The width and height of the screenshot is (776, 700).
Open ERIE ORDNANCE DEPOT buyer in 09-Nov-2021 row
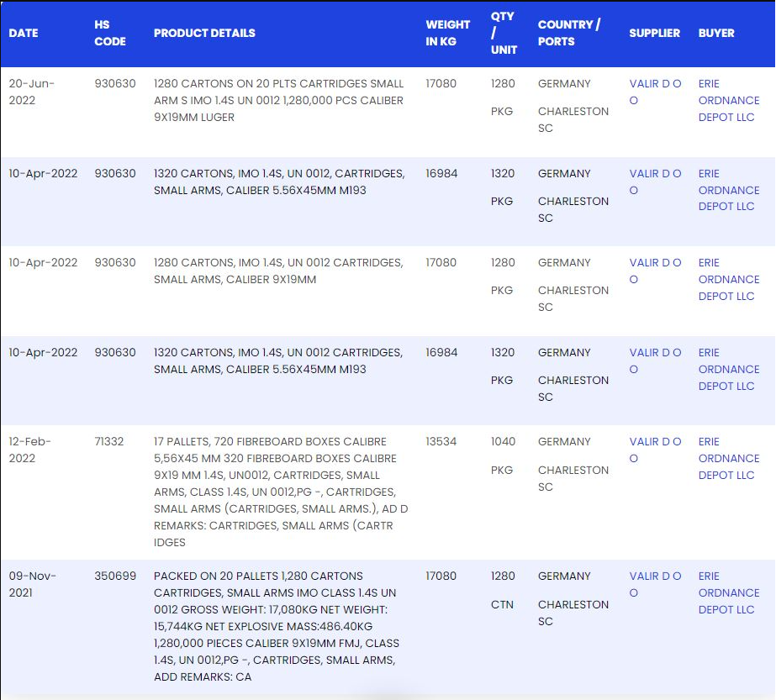(728, 592)
